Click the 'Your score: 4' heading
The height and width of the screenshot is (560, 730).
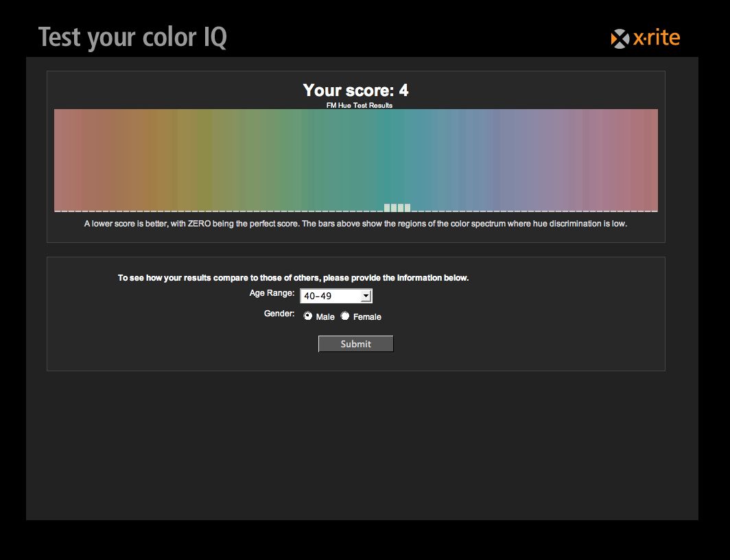[x=355, y=90]
